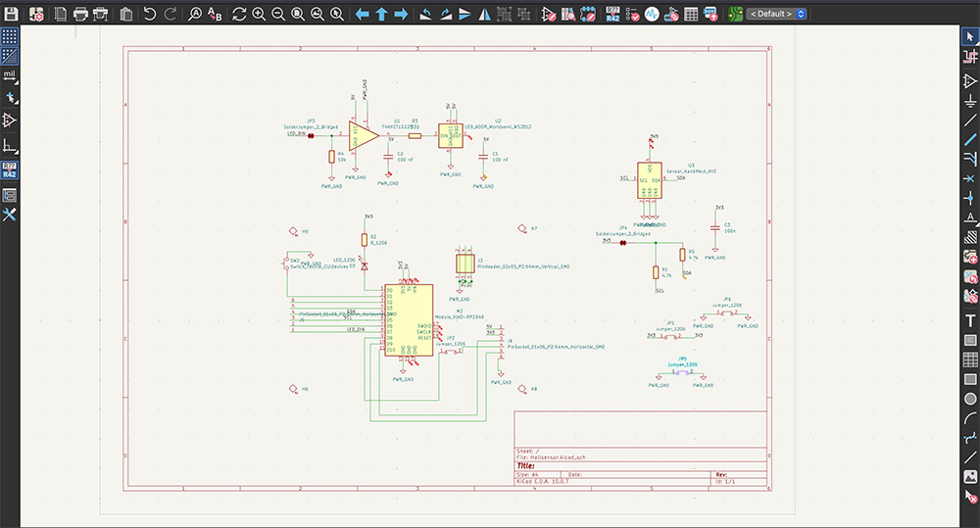Select the Place Net Label tool
The height and width of the screenshot is (528, 980).
pos(970,218)
